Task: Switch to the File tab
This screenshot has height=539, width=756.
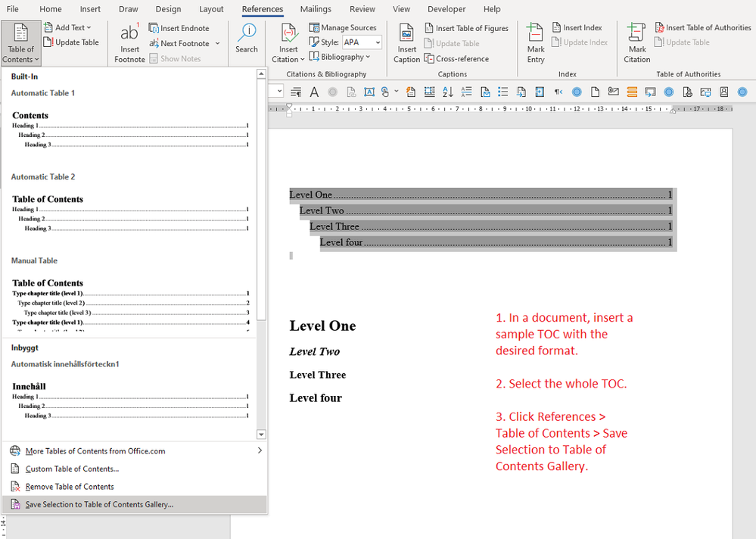Action: 13,9
